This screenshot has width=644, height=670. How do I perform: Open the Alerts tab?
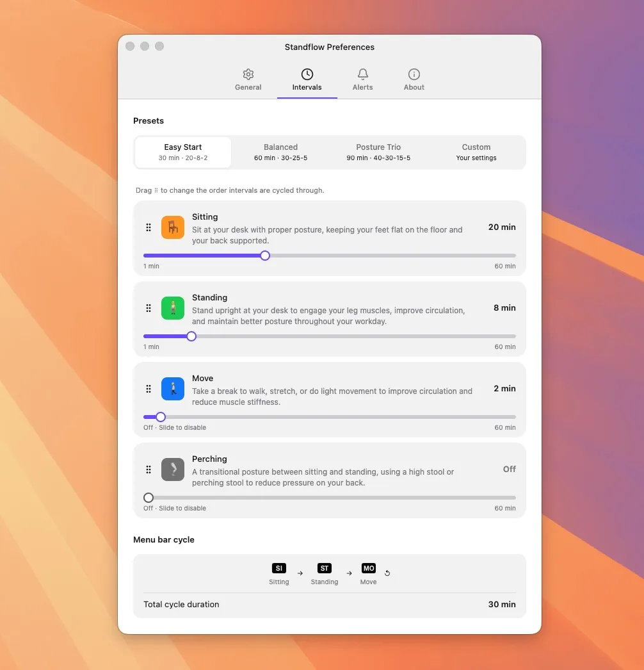click(x=362, y=80)
